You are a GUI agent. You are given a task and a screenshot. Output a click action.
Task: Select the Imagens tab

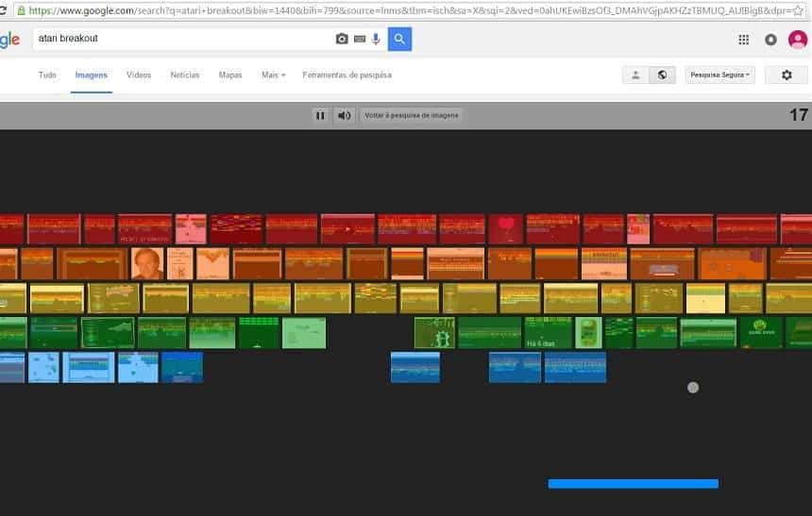(92, 75)
